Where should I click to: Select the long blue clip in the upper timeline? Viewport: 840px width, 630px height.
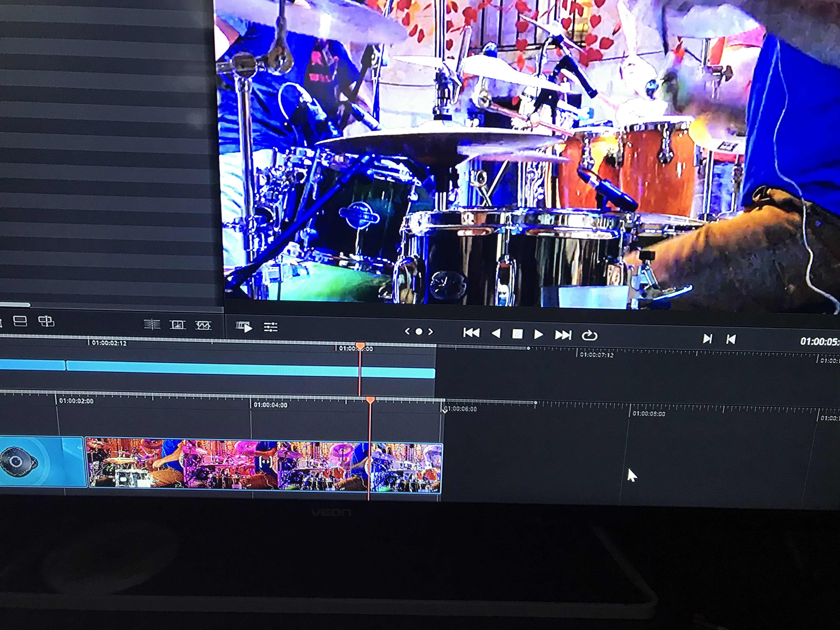[x=251, y=370]
